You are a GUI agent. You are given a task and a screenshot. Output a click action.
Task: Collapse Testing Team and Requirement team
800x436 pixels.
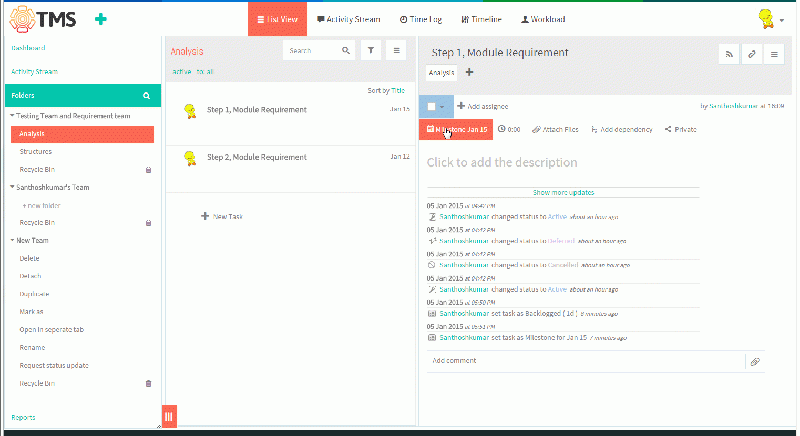tap(12, 116)
